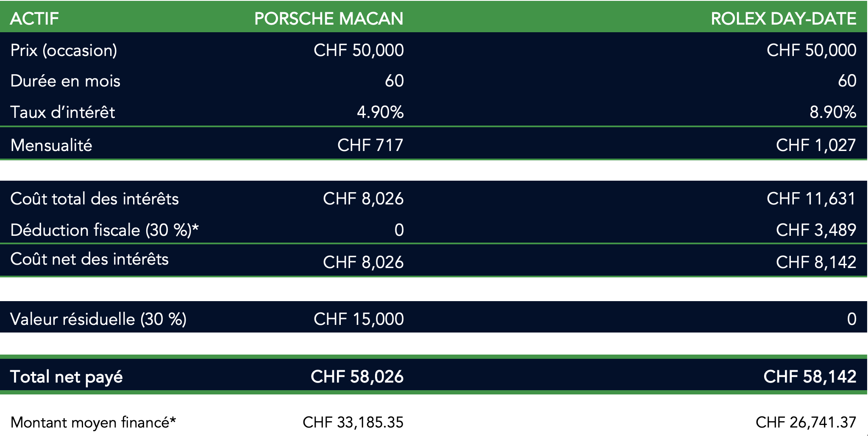Screen dimensions: 868x436
Task: Click the Rolex interest cost CHF 11,631
Action: point(812,199)
